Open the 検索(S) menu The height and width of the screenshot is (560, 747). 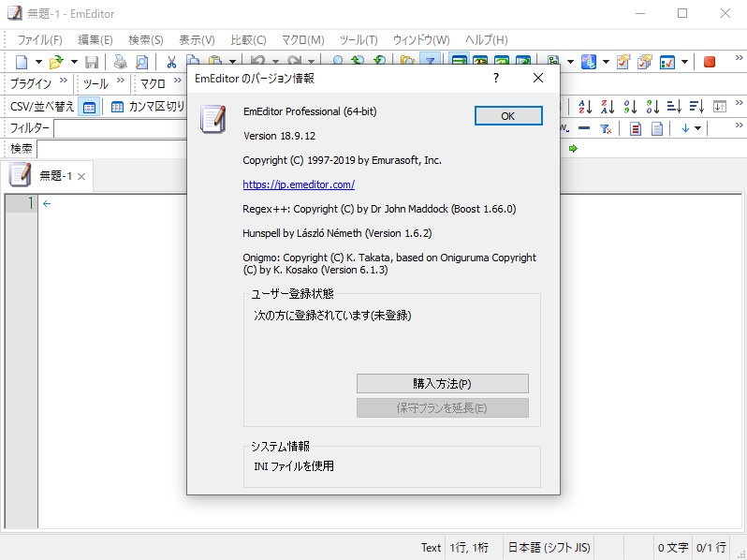[x=146, y=40]
